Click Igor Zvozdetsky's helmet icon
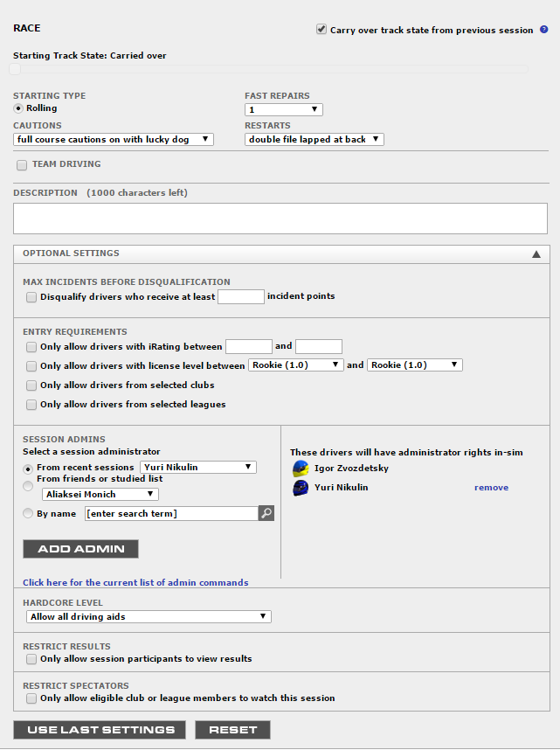Image resolution: width=560 pixels, height=750 pixels. click(301, 469)
